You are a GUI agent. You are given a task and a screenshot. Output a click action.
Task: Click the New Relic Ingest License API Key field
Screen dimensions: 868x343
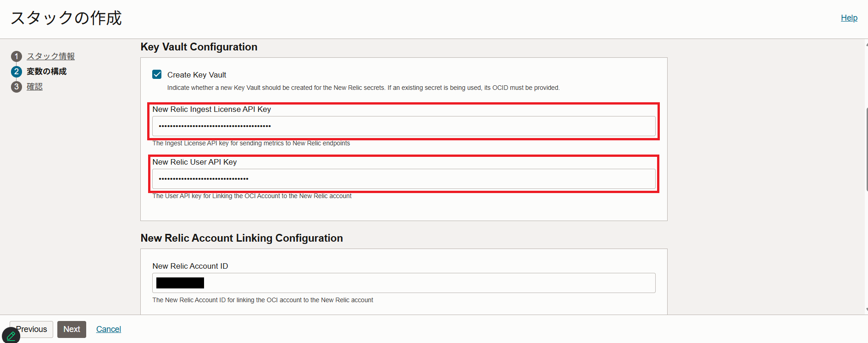404,126
